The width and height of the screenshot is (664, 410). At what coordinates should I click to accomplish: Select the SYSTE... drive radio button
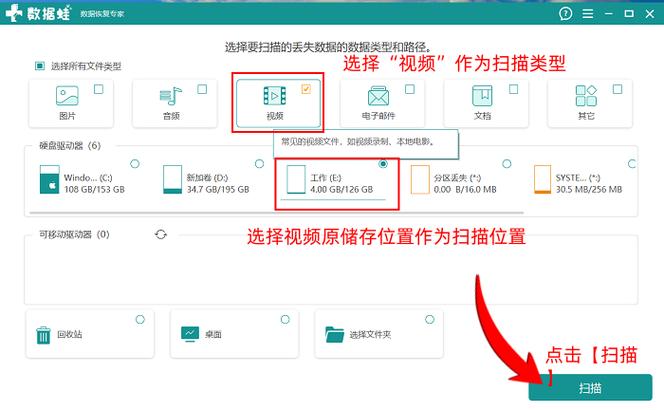(x=632, y=164)
